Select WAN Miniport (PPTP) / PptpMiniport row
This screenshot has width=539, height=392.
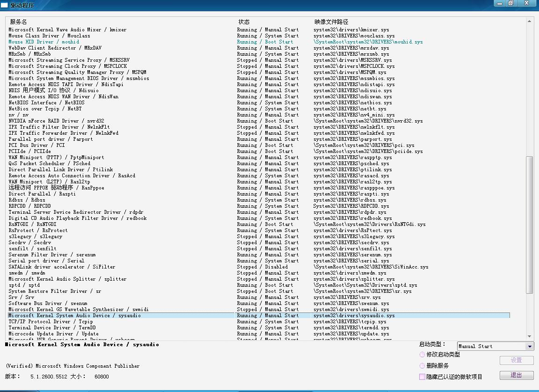click(x=259, y=157)
